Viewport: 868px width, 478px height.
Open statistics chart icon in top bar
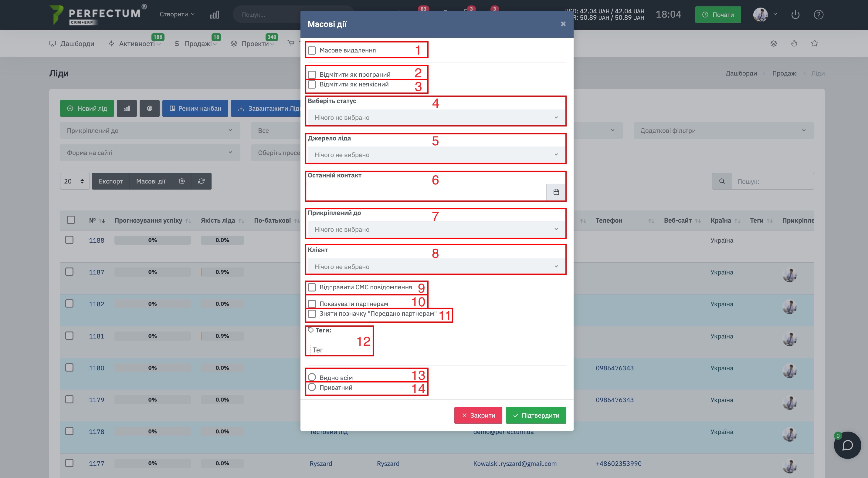[214, 15]
